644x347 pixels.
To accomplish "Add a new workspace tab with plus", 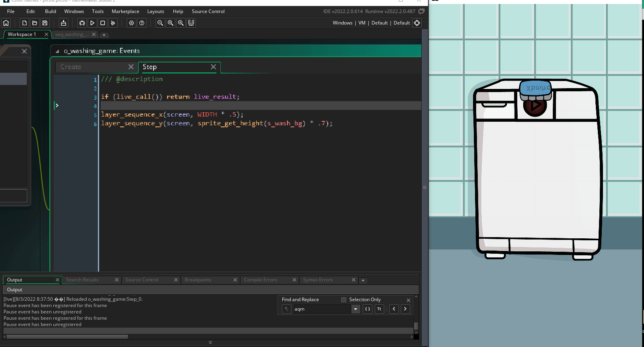I will coord(104,35).
